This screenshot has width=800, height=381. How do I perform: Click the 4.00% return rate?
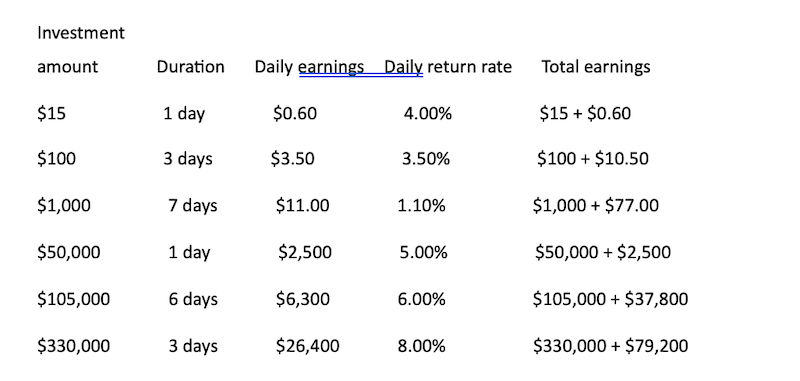428,113
